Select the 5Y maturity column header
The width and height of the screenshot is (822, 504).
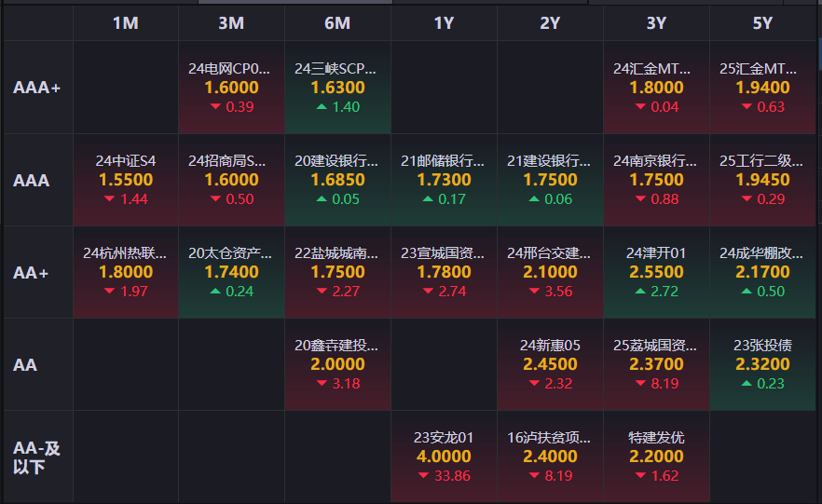point(762,23)
